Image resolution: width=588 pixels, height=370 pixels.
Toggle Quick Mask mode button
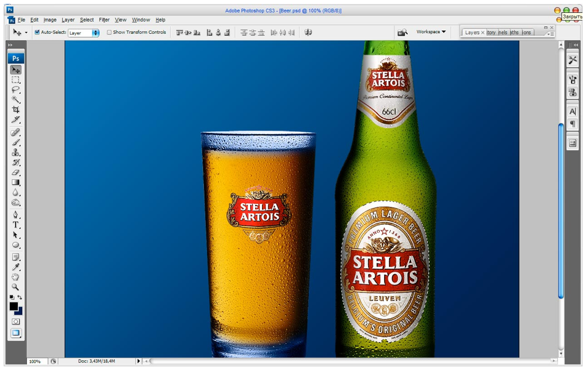pyautogui.click(x=16, y=321)
